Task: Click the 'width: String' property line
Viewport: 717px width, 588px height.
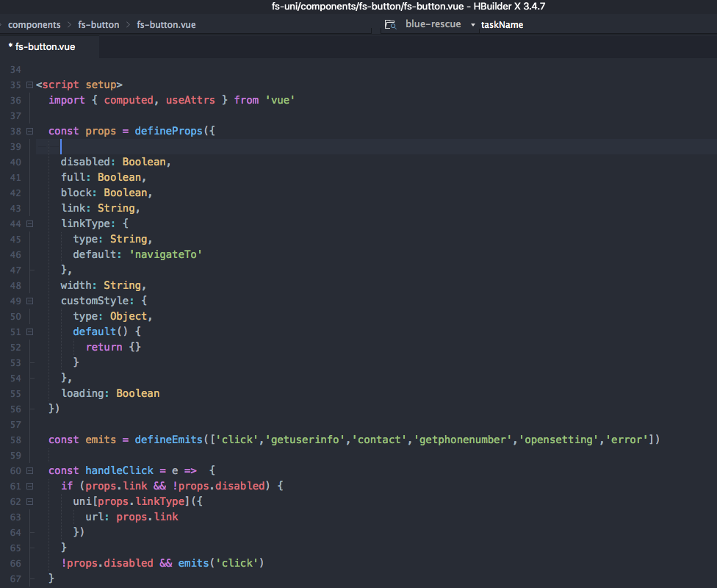Action: click(104, 285)
